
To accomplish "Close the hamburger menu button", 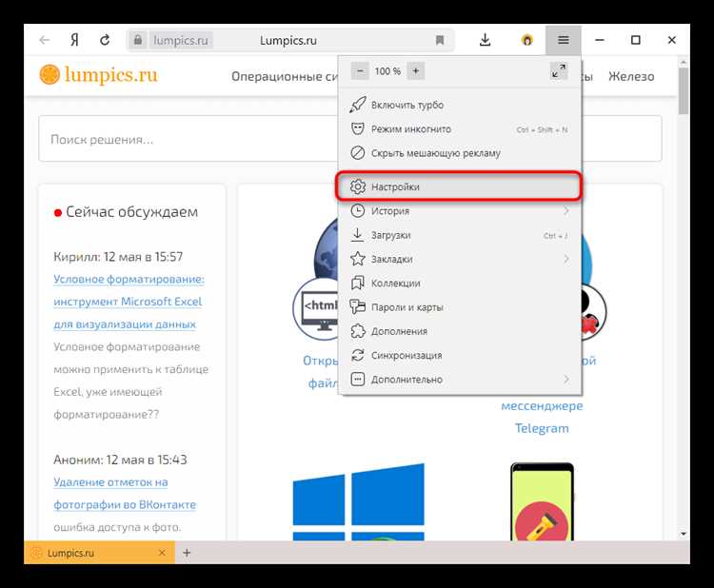I will [564, 40].
